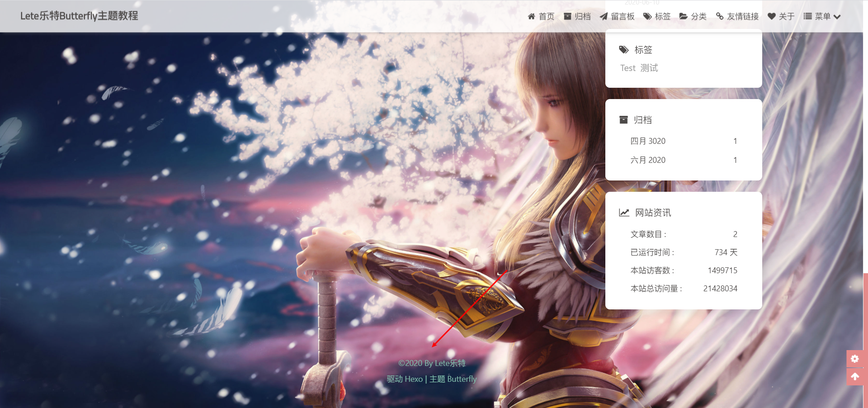Click the home icon in navigation bar
This screenshot has width=868, height=408.
pyautogui.click(x=532, y=16)
